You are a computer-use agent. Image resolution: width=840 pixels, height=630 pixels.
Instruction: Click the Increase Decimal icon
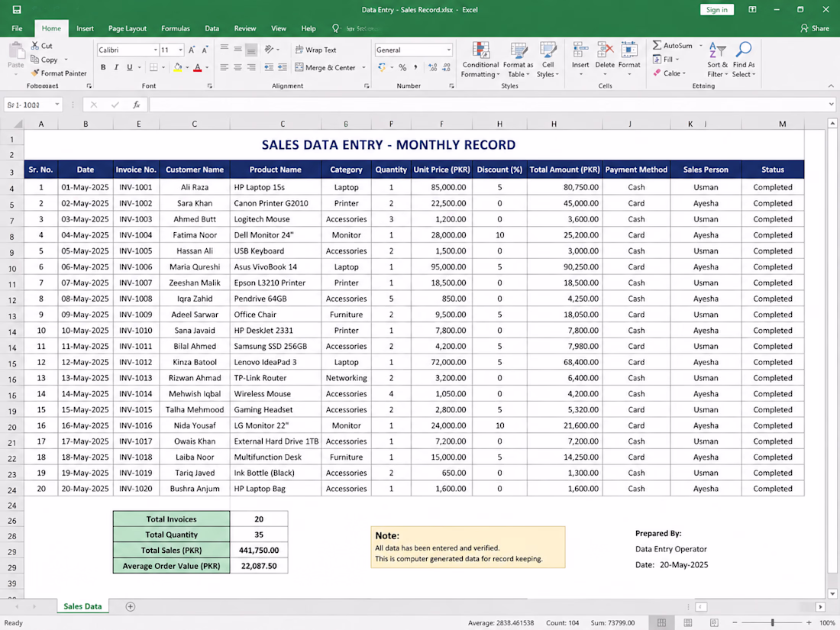pos(432,67)
